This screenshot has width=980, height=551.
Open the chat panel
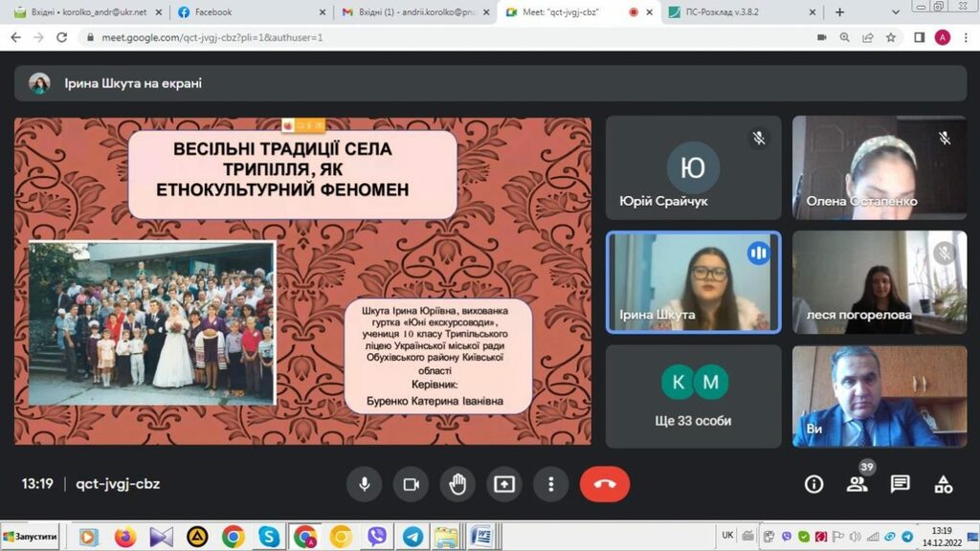click(x=900, y=484)
